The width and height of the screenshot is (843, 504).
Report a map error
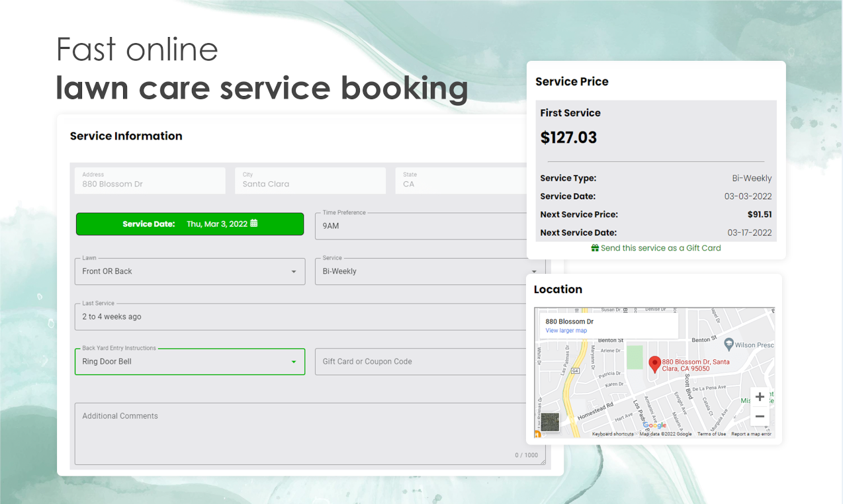[x=752, y=434]
